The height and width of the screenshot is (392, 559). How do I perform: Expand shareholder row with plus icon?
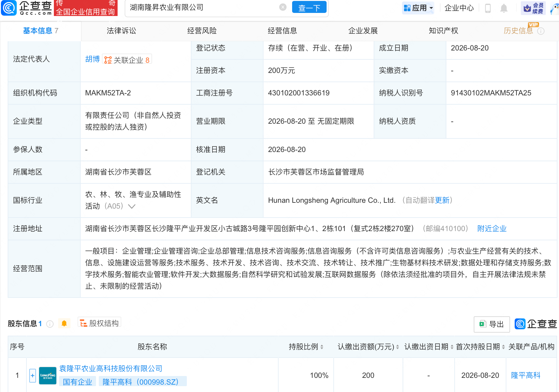pos(33,375)
